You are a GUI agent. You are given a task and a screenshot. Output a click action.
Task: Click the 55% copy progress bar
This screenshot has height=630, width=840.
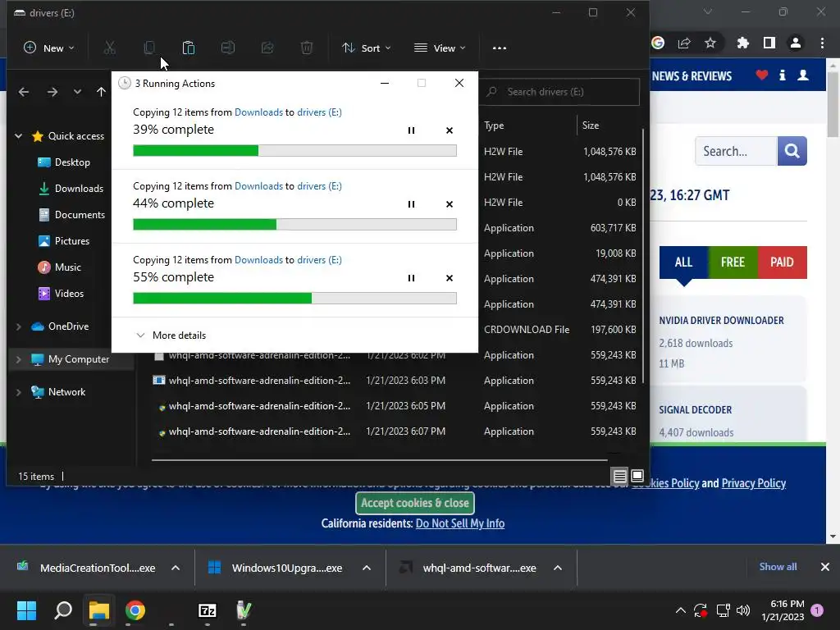coord(294,299)
